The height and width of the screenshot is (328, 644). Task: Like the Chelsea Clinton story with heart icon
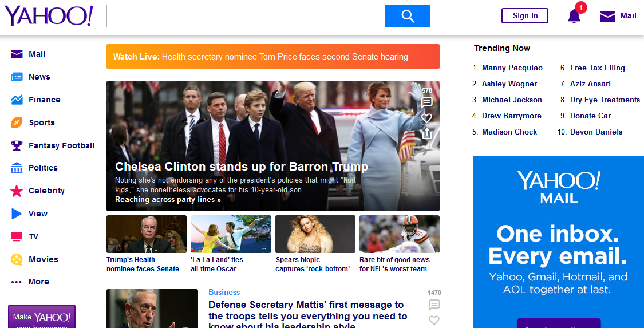pos(426,118)
